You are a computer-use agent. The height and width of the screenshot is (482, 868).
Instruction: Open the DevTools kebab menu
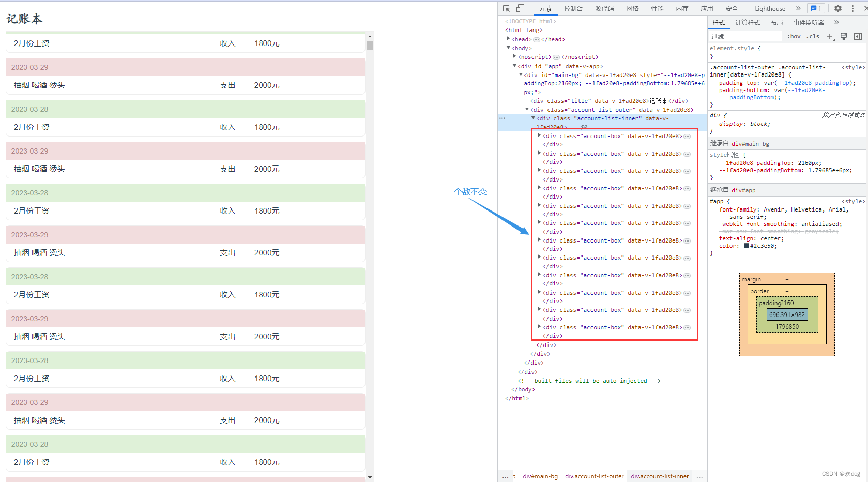pyautogui.click(x=852, y=8)
